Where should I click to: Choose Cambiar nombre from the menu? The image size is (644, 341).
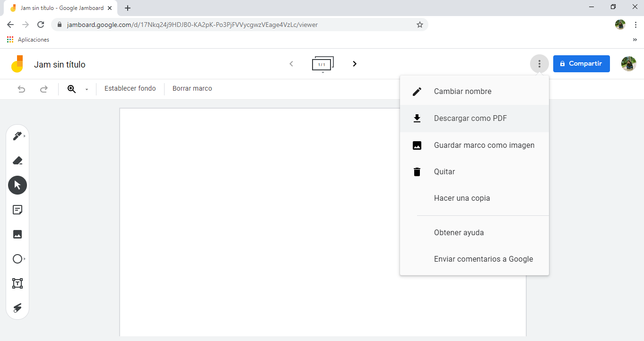point(474,92)
